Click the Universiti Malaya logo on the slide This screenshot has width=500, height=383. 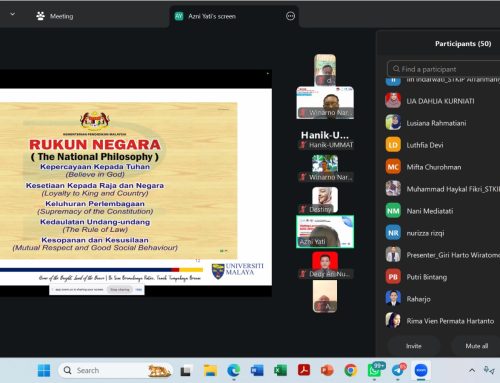pos(238,271)
